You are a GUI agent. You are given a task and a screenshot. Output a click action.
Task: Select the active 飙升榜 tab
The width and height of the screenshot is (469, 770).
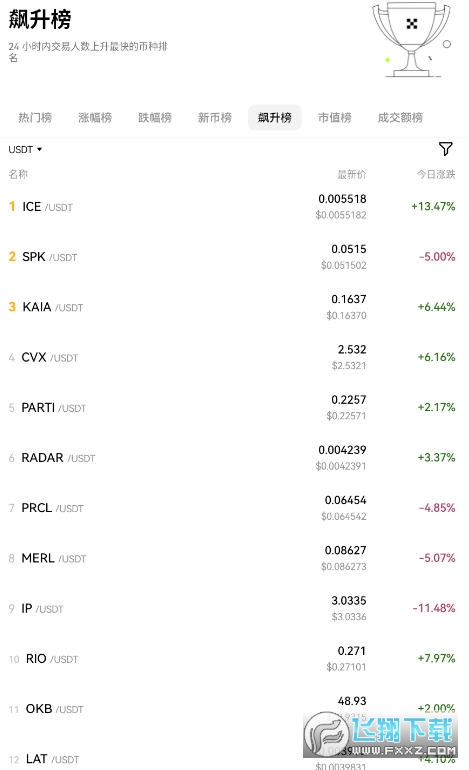(x=275, y=117)
